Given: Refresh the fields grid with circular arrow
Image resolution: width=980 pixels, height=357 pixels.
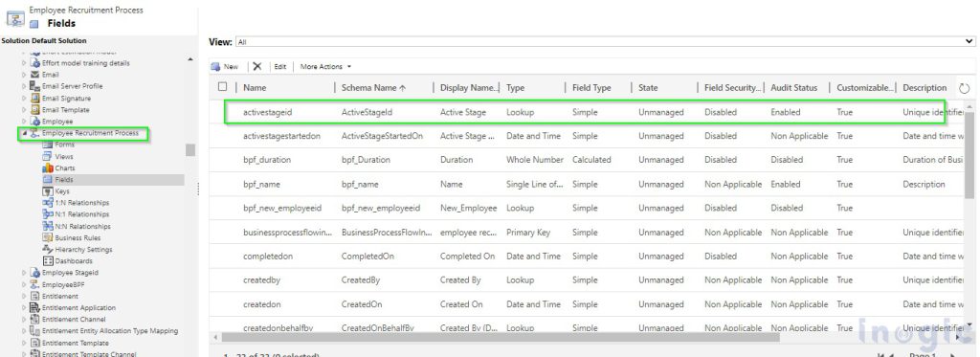Looking at the screenshot, I should pos(964,89).
